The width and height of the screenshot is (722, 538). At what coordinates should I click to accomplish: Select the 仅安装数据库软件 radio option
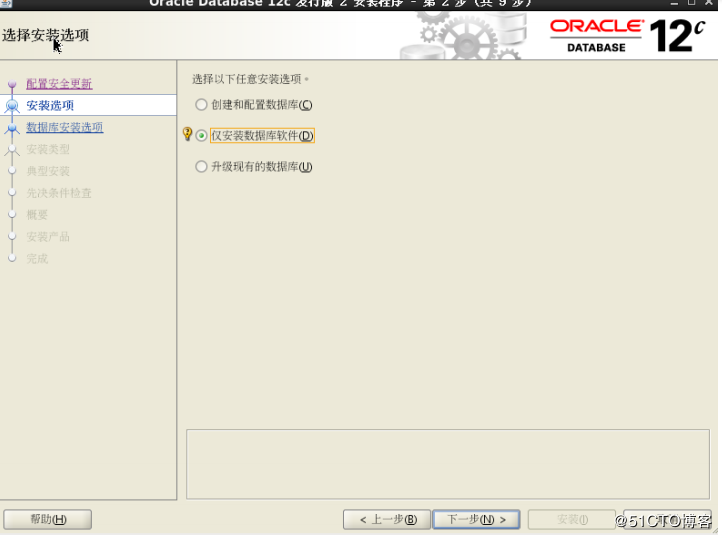click(201, 135)
